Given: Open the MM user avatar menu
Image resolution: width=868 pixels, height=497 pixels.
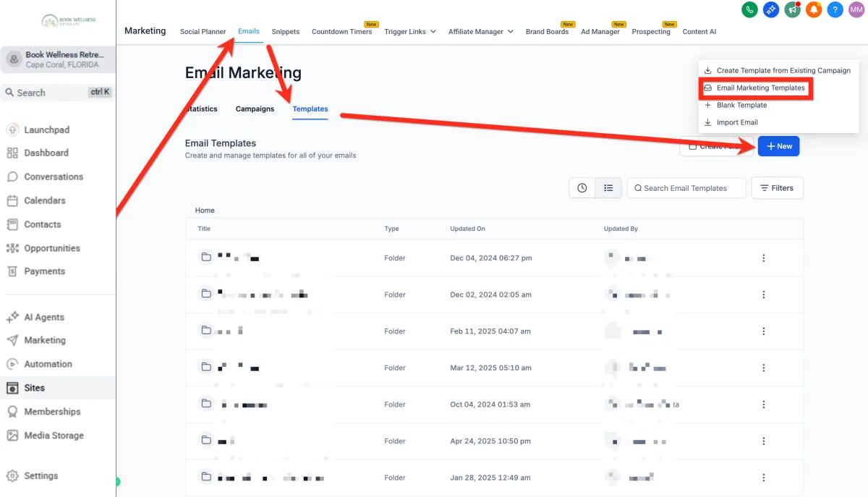Looking at the screenshot, I should click(856, 10).
